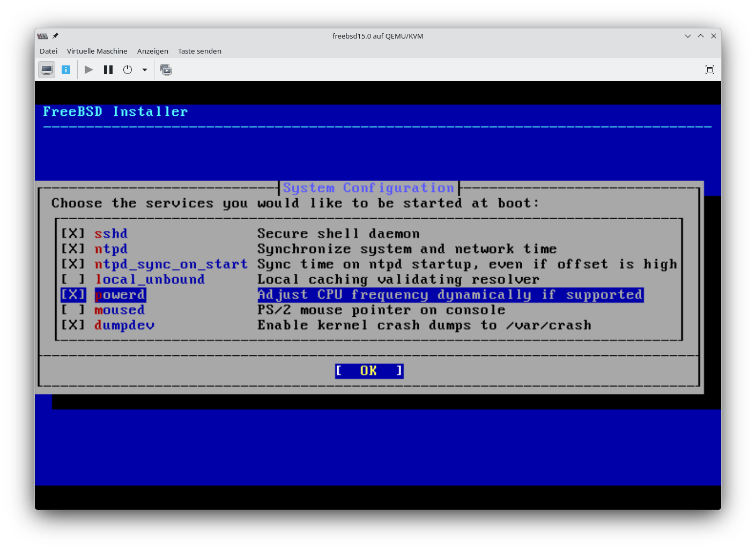Click the 'FreeBSD Installer' heading

115,111
